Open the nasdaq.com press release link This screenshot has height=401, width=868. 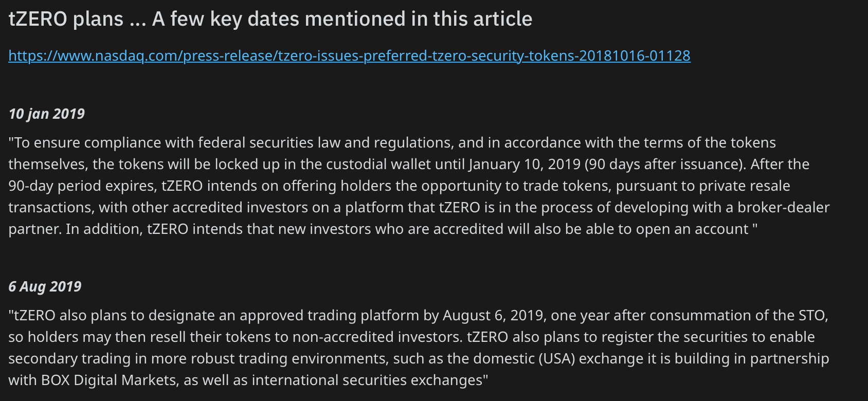tap(349, 56)
